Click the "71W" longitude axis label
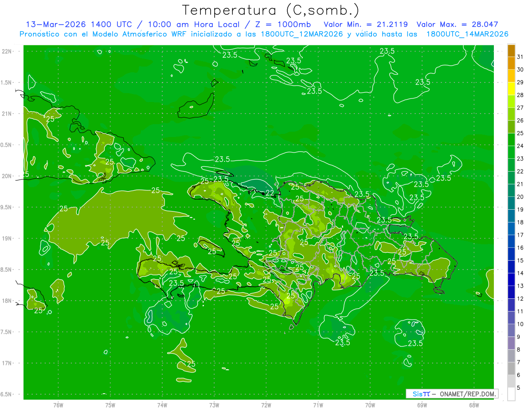 [318, 405]
